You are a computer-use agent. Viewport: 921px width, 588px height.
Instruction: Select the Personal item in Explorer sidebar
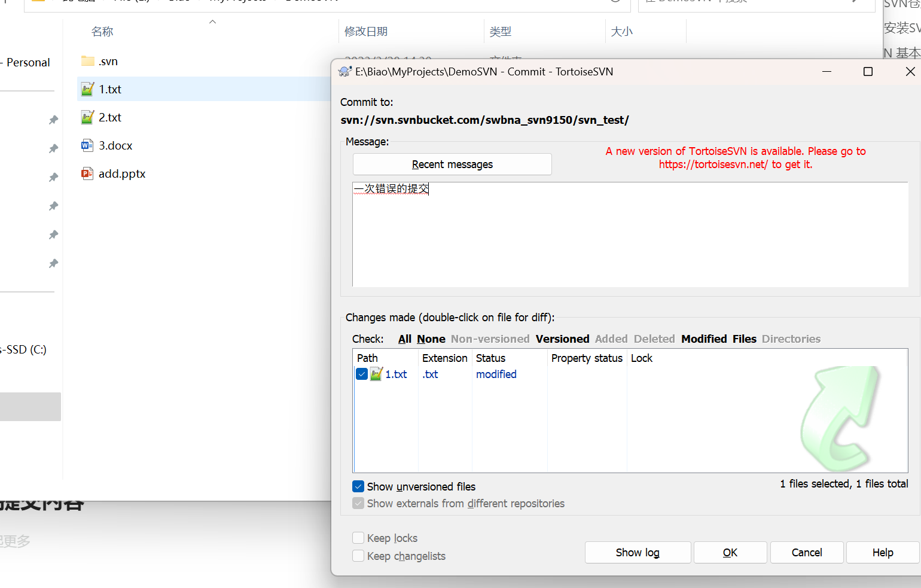[26, 62]
